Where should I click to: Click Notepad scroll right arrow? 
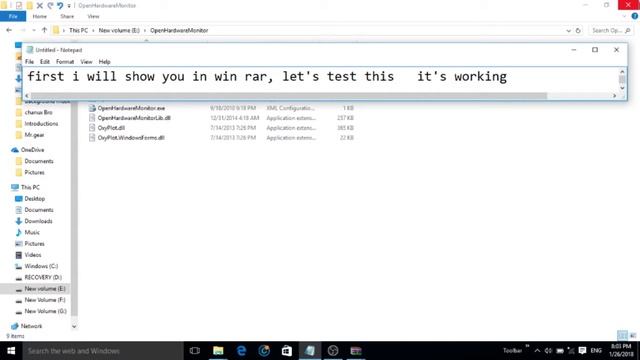[614, 96]
